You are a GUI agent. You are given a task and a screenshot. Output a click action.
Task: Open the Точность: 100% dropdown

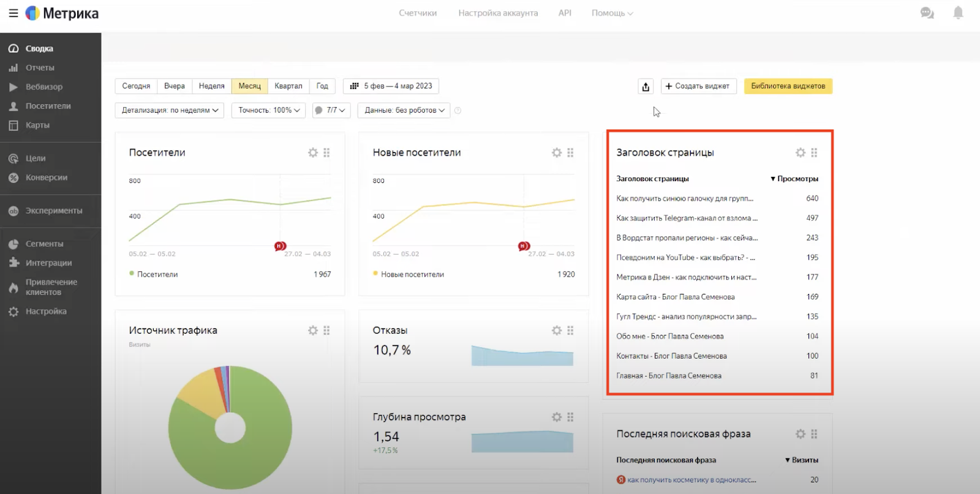[x=268, y=110]
